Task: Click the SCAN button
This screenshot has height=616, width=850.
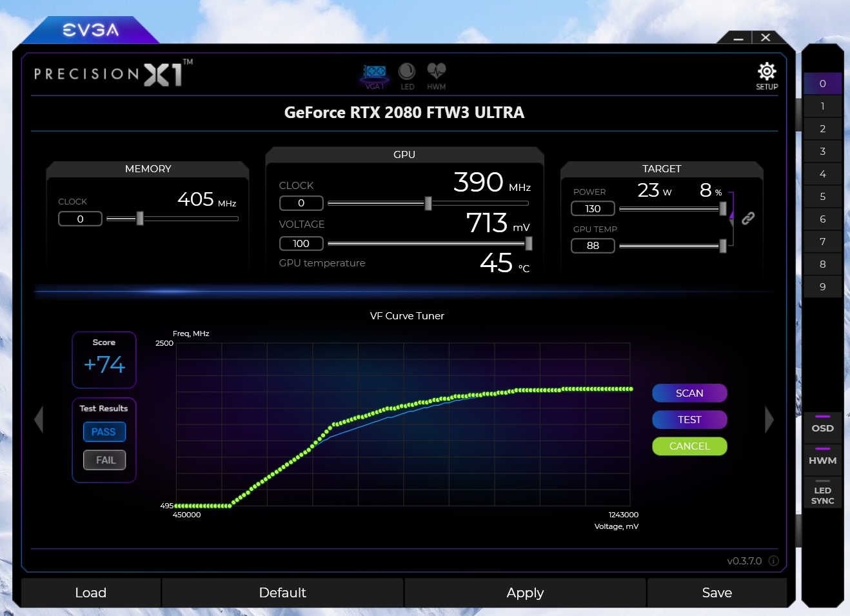Action: tap(689, 393)
